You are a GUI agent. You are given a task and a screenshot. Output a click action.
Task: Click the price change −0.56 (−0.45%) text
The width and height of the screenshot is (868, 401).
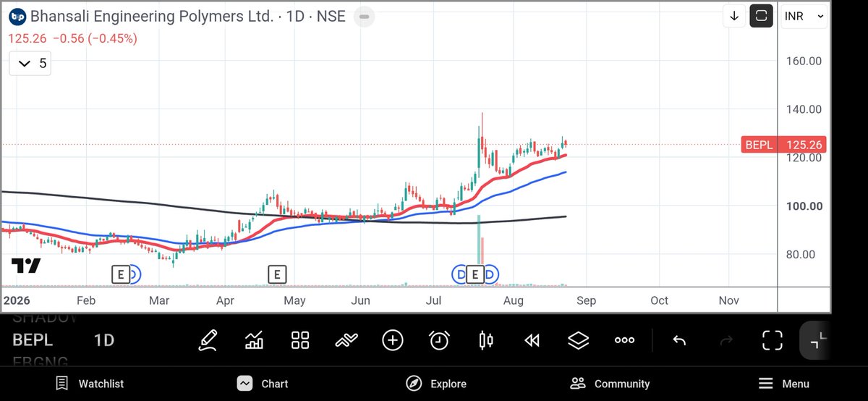tap(95, 38)
